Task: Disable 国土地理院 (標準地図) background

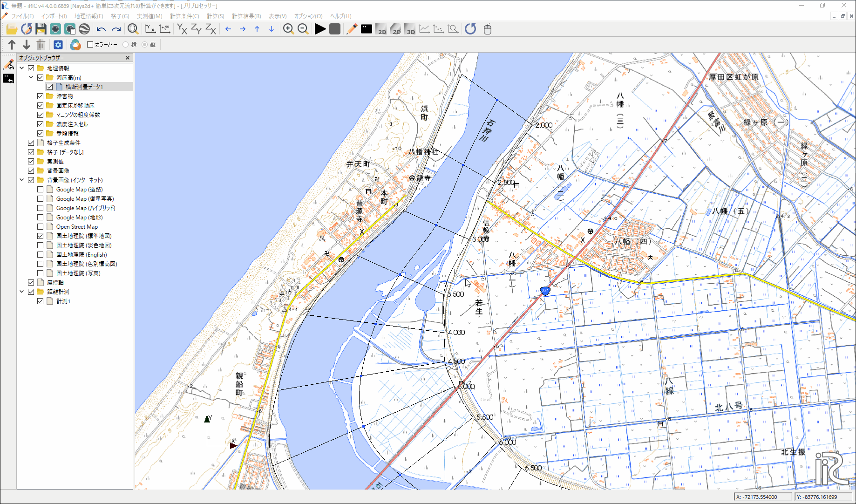Action: pyautogui.click(x=41, y=236)
